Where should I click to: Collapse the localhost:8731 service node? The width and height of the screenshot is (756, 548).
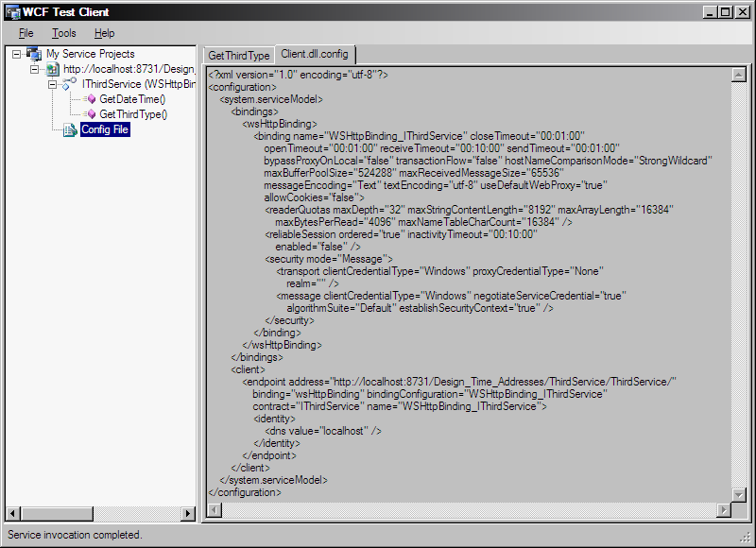[34, 69]
